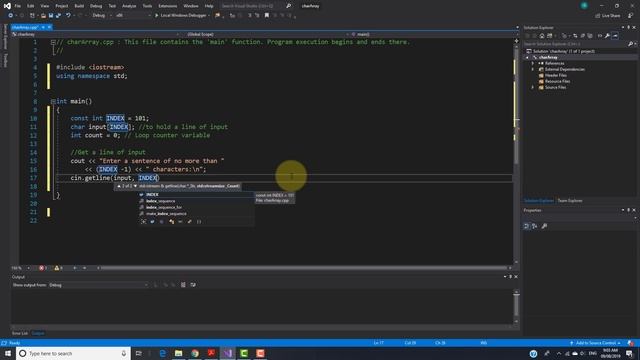This screenshot has height=360, width=640.
Task: Select the Solution 'charArray' node
Action: (563, 51)
